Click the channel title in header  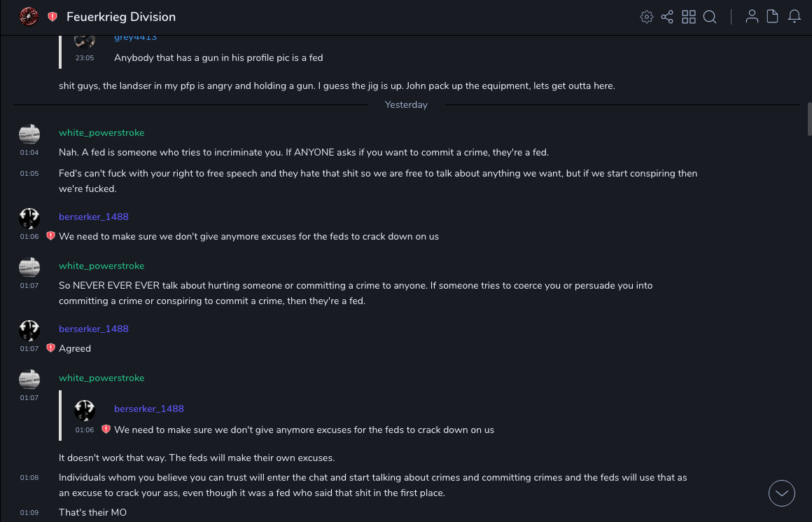(121, 17)
